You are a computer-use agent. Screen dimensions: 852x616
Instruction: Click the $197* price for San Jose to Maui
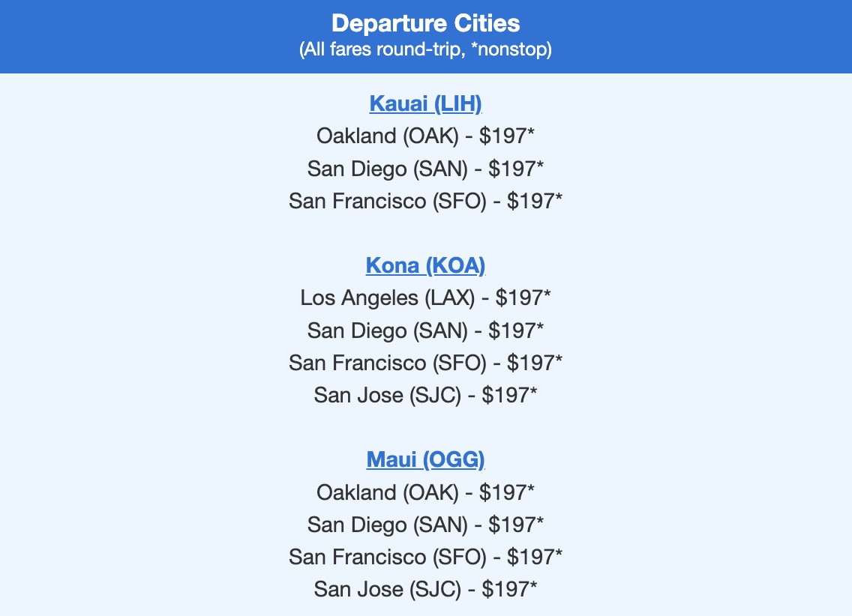pos(509,589)
